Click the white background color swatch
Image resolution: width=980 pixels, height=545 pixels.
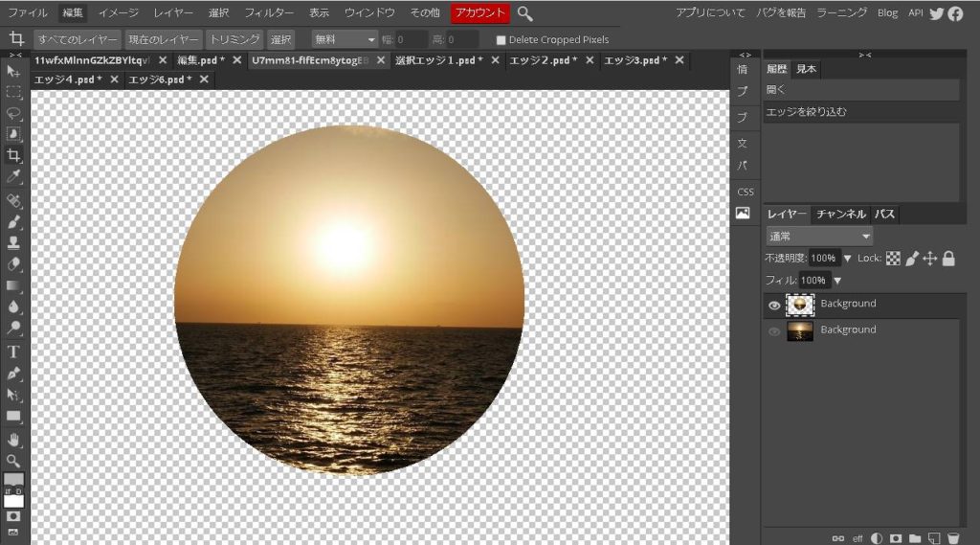(x=13, y=501)
